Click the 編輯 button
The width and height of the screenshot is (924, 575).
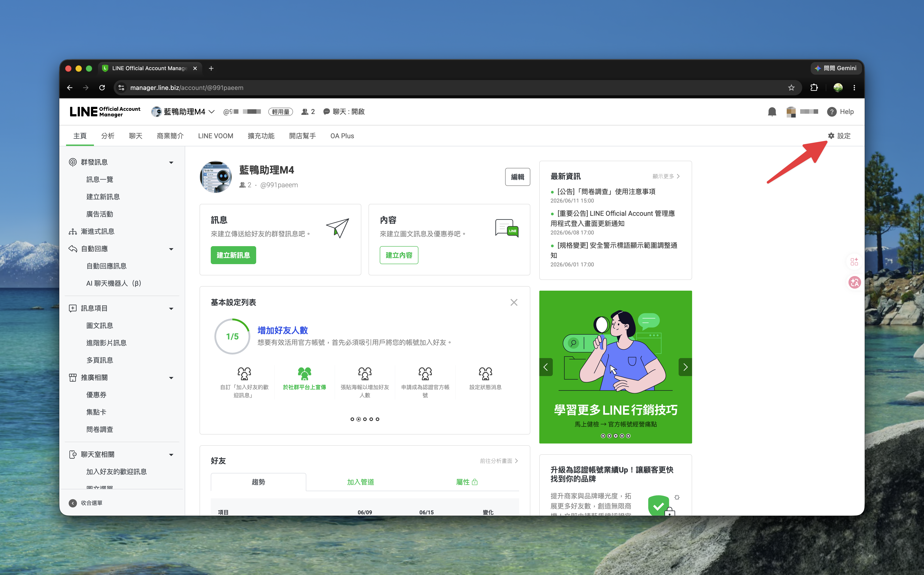pyautogui.click(x=518, y=177)
